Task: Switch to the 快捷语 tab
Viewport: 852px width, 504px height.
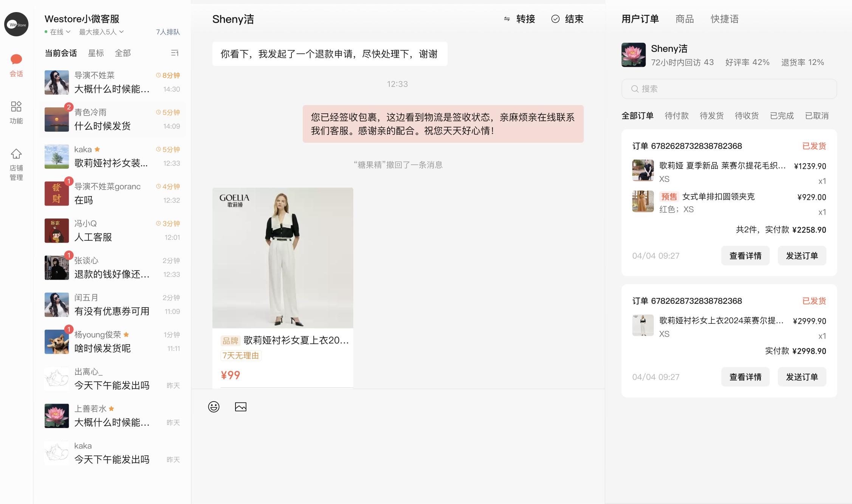Action: point(725,19)
